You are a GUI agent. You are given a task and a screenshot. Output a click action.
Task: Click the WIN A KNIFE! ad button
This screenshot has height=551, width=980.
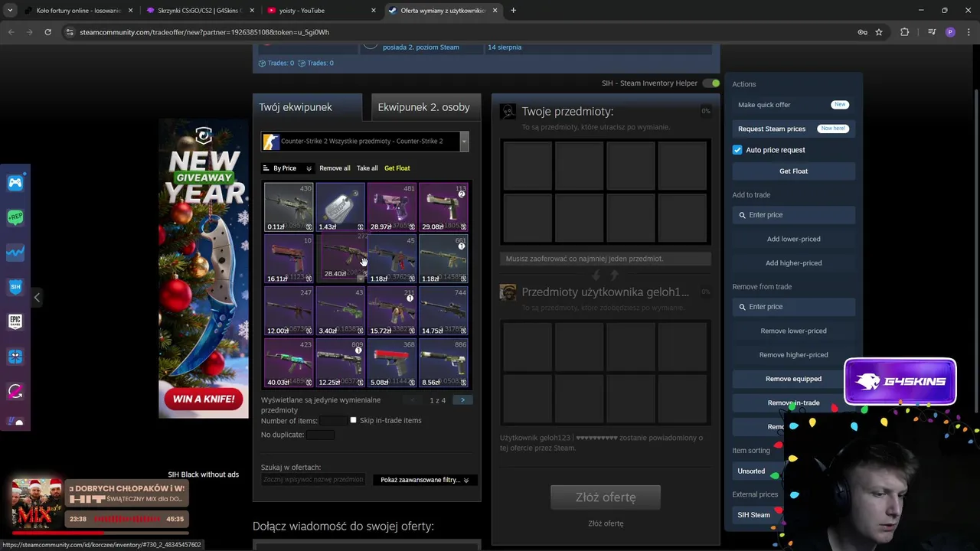coord(204,399)
